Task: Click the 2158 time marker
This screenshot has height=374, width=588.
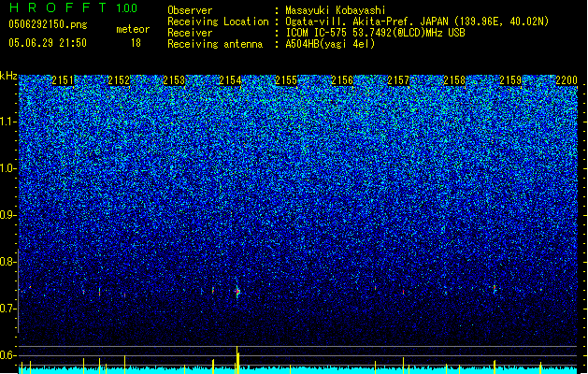Action: [x=454, y=80]
